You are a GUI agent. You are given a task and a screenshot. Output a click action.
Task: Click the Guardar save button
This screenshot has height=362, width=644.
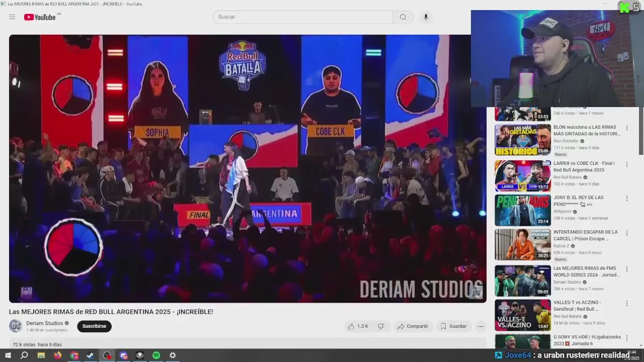pos(453,326)
